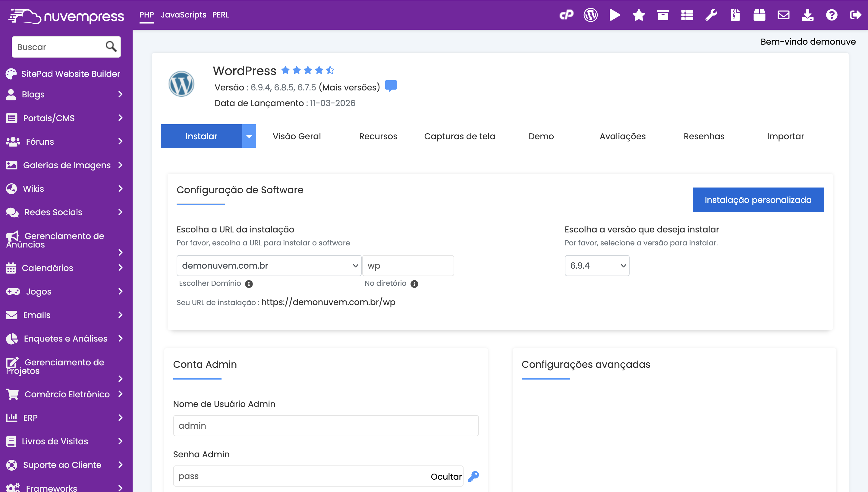Click the wrench settings icon in top toolbar

(x=711, y=15)
